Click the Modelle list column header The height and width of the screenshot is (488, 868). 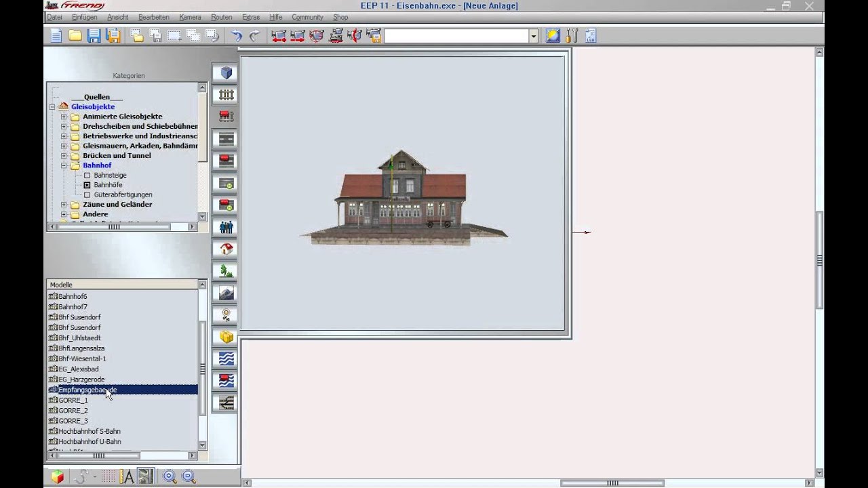[x=122, y=285]
